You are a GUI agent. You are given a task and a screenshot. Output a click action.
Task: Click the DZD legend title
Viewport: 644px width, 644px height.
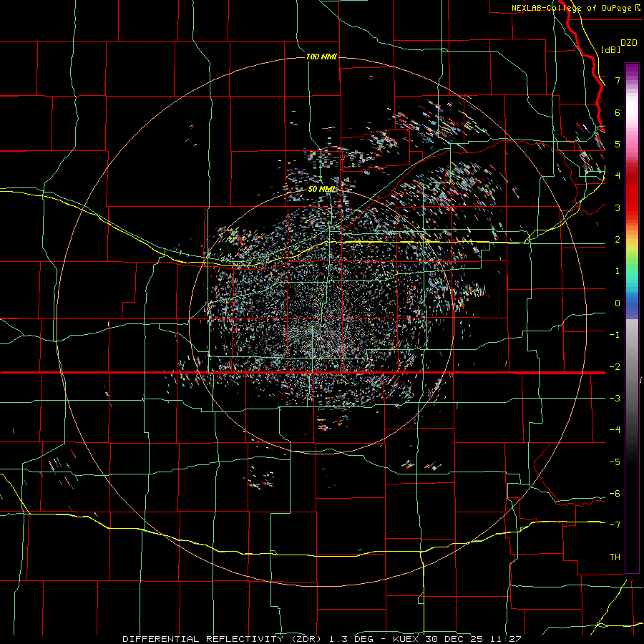629,43
